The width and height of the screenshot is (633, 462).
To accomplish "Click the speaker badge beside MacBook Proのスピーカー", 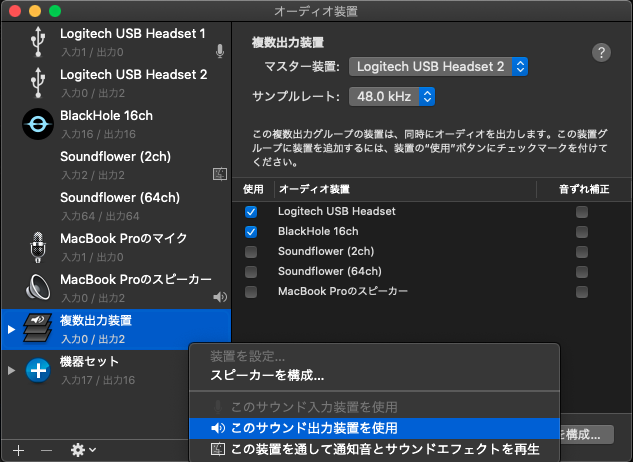I will [220, 297].
